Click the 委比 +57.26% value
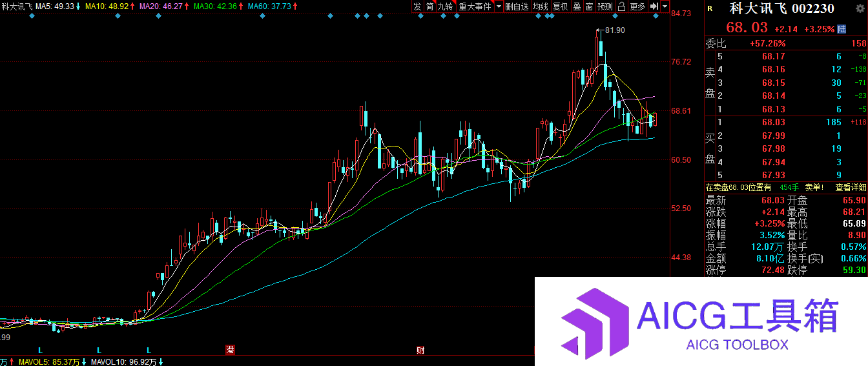Viewport: 868px width, 366px height. coord(767,44)
